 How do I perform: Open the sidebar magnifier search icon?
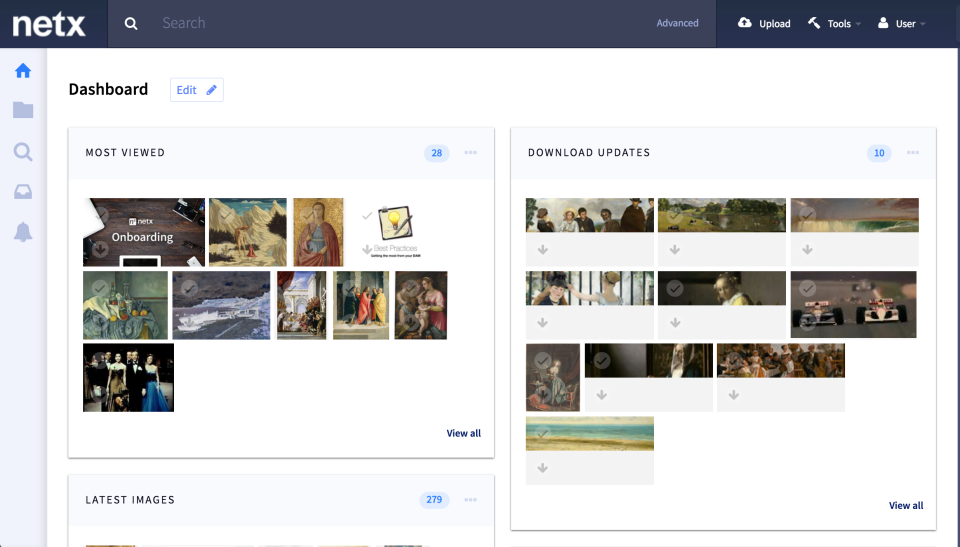click(x=23, y=152)
